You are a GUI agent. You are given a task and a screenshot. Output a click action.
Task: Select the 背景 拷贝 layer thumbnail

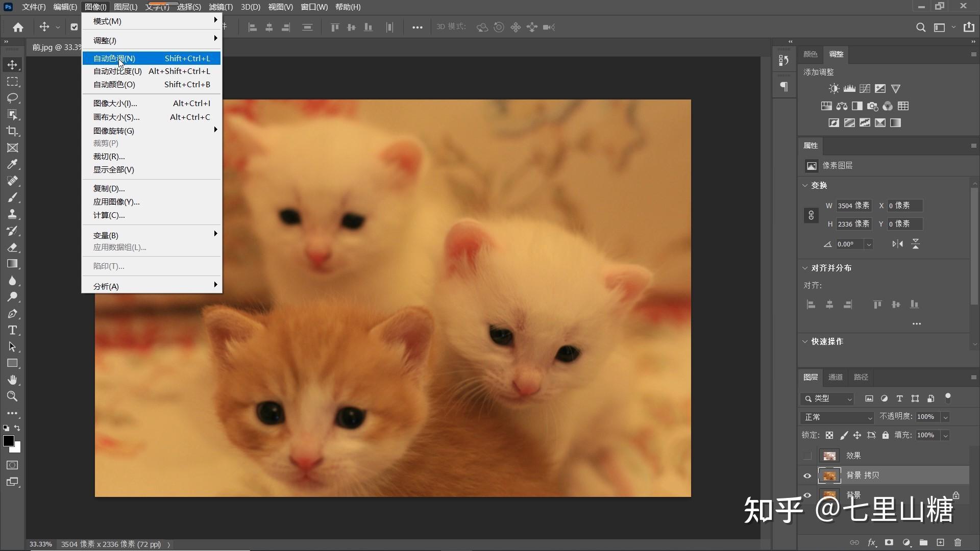(x=829, y=475)
